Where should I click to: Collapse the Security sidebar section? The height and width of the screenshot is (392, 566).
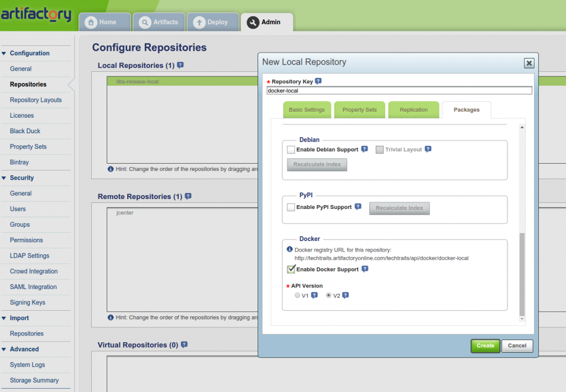pyautogui.click(x=4, y=178)
